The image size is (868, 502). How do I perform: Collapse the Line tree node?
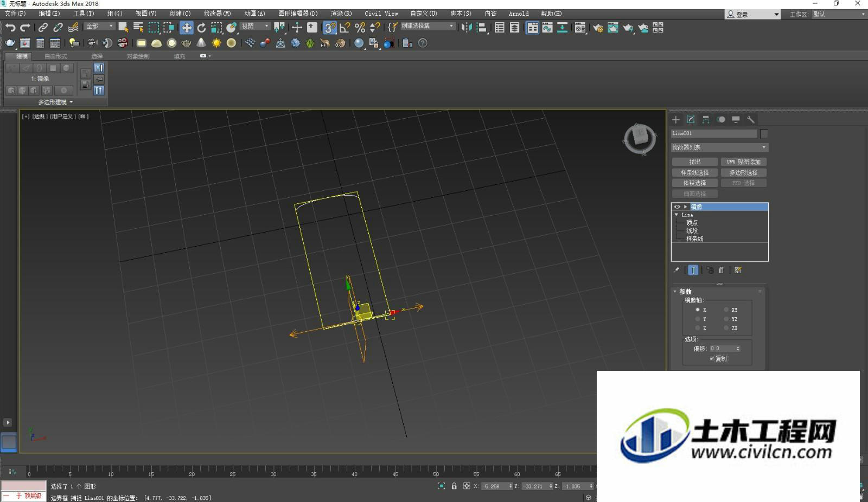coord(676,215)
